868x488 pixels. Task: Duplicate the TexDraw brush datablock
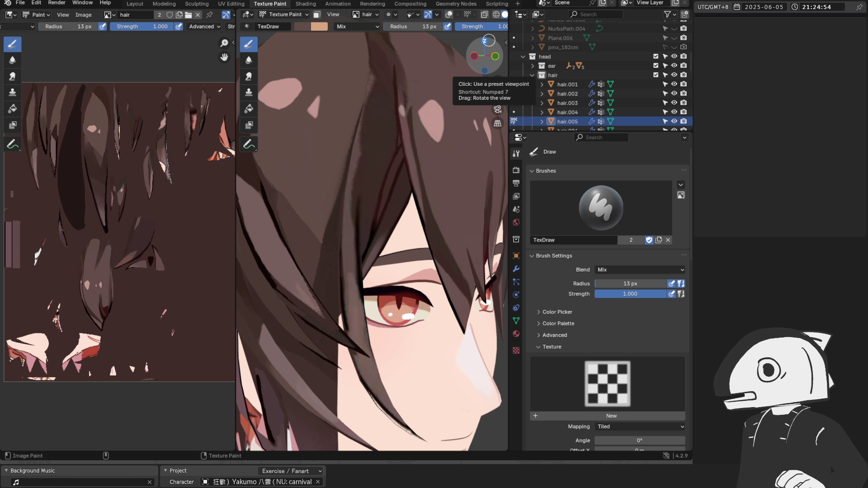tap(659, 240)
